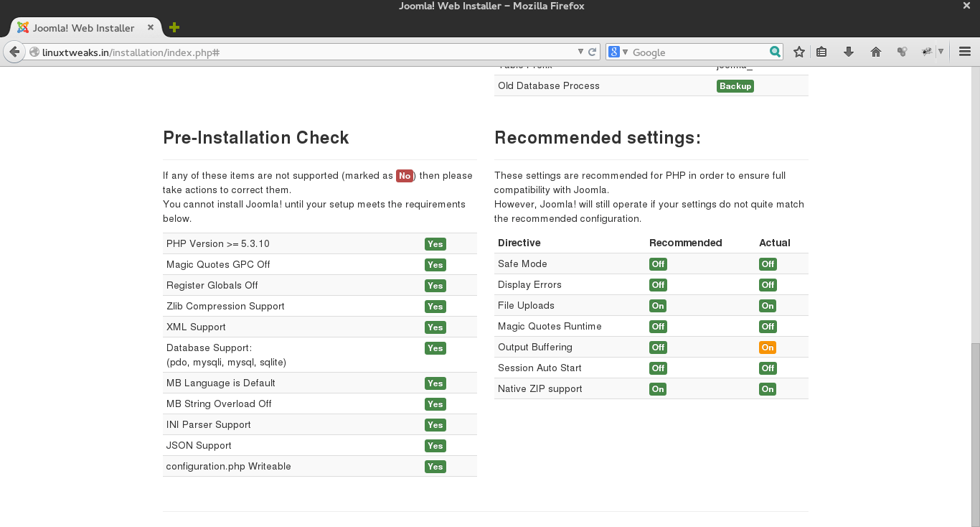Click Yes badge for INI Parser Support
This screenshot has width=980, height=527.
435,425
